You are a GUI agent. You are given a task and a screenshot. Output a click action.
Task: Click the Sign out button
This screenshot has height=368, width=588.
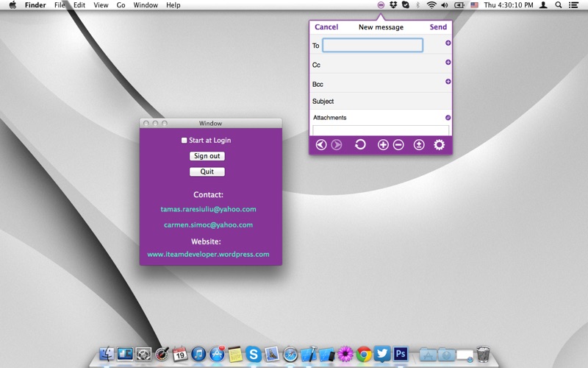pos(207,156)
